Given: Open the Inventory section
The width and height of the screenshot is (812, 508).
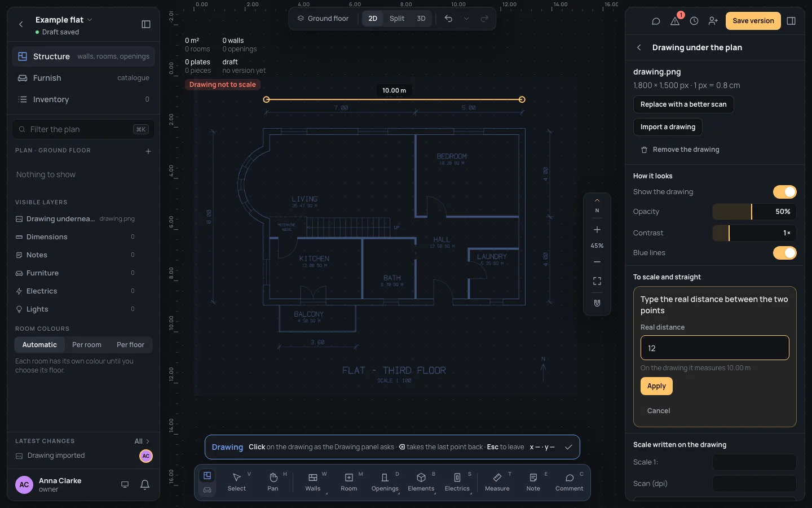Looking at the screenshot, I should 83,99.
